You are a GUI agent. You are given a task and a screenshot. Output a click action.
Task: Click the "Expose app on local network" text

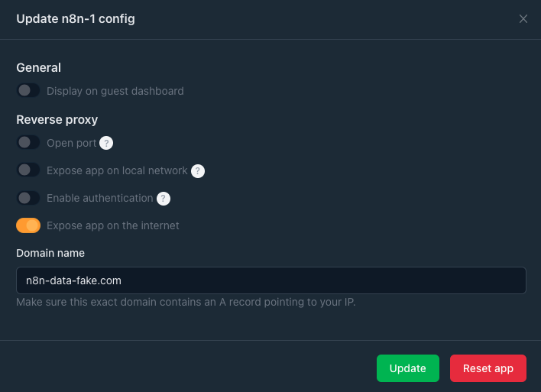[117, 170]
